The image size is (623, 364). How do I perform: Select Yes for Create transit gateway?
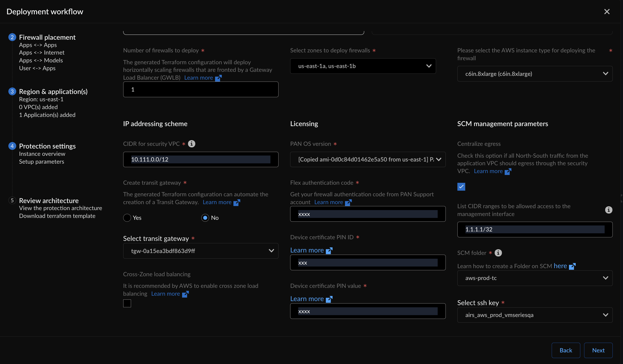(127, 218)
